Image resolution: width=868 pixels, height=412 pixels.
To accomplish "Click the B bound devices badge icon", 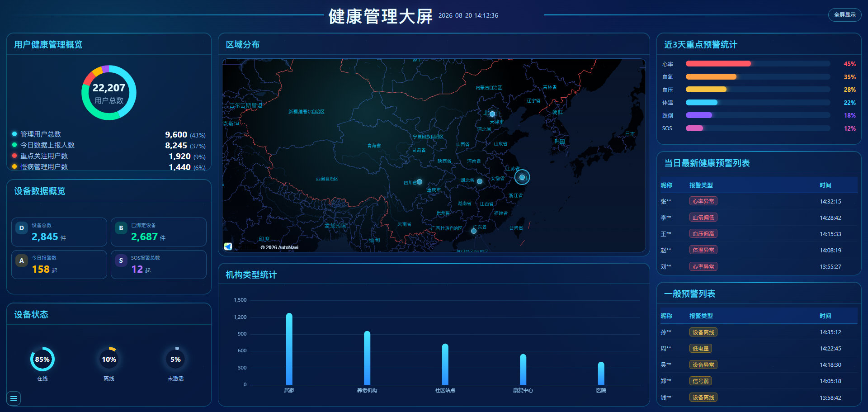I will click(121, 228).
